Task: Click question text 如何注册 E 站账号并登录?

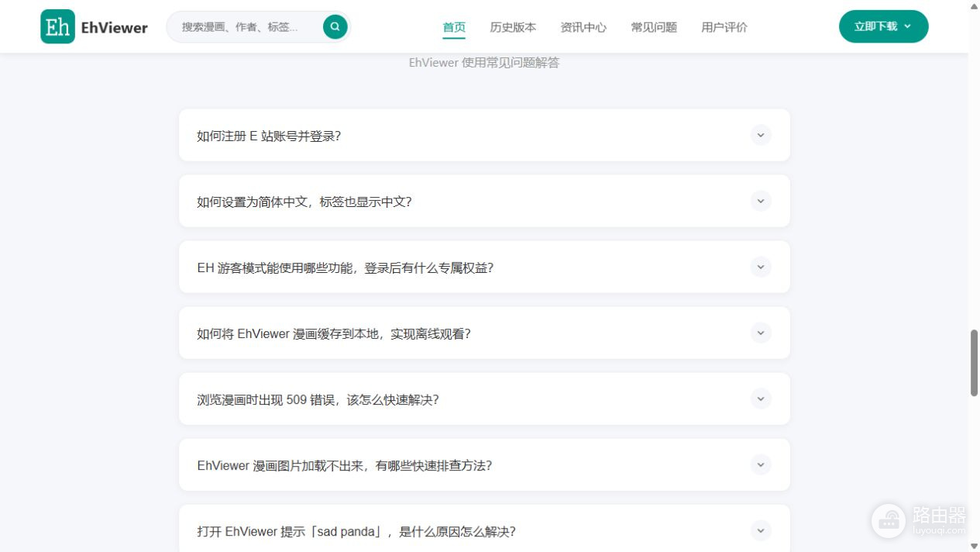Action: 269,136
